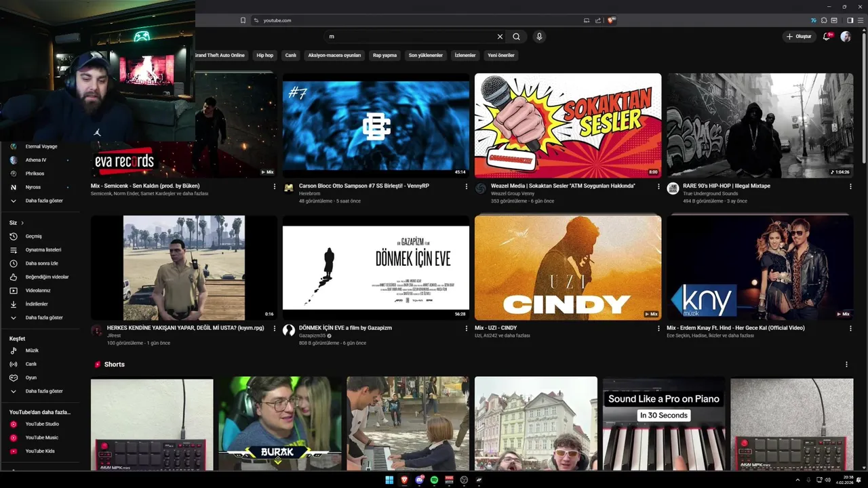Select the İzlenenler filter chip
This screenshot has width=868, height=488.
(465, 55)
